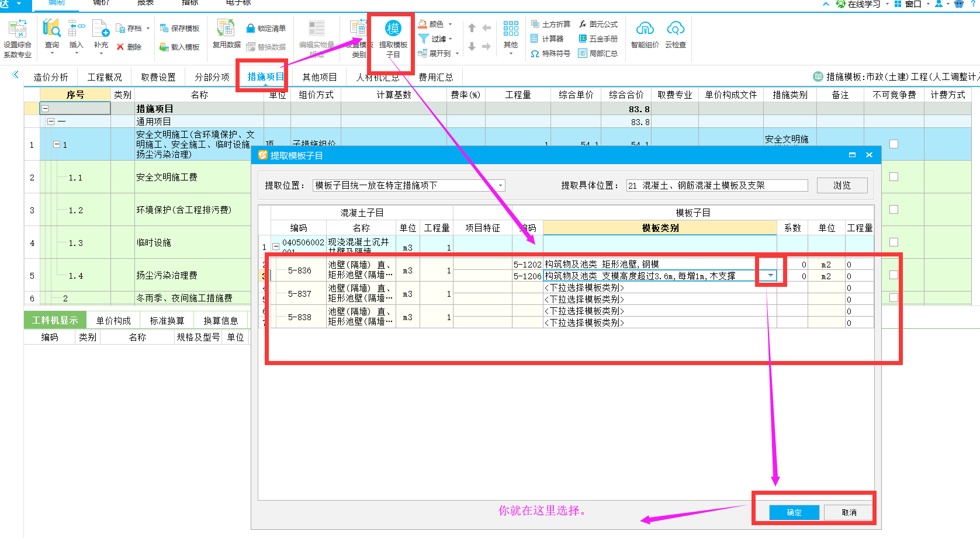Tick 不可竞争费 checkbox for 安全文明施工费 row
The image size is (980, 538).
894,176
